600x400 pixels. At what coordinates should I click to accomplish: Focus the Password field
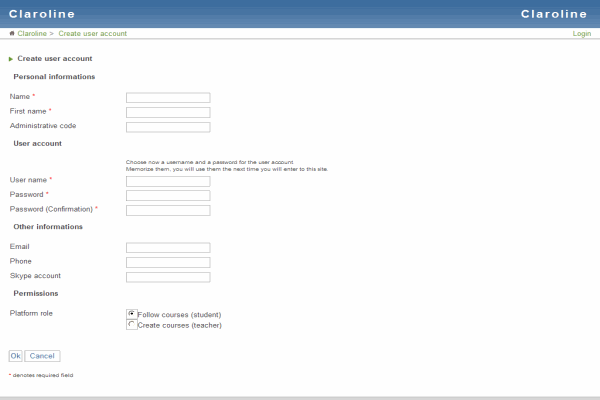pos(168,196)
